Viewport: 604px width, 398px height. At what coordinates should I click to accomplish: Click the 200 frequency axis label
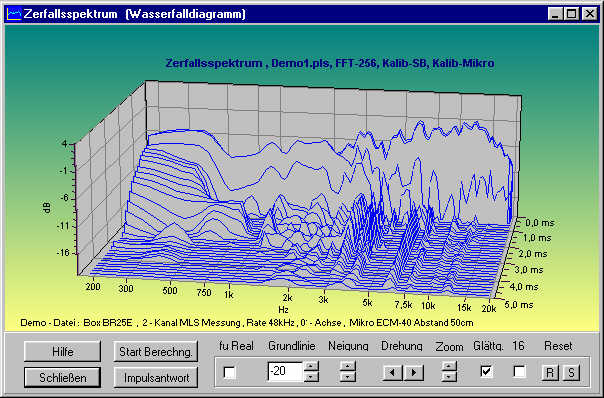click(93, 287)
